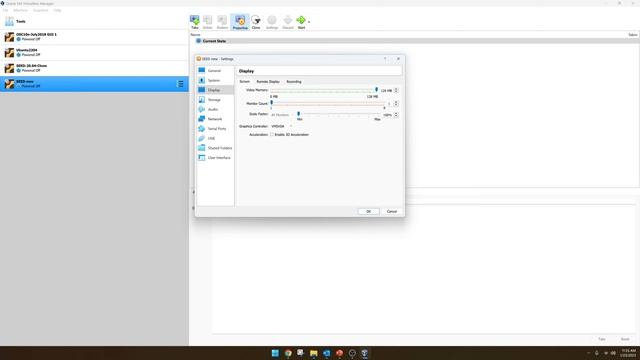Switch to the Recording tab
The image size is (640, 360).
[294, 82]
